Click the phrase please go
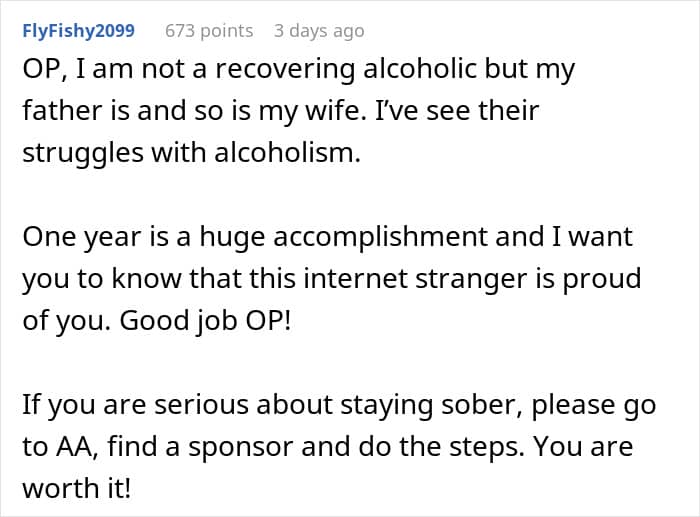The height and width of the screenshot is (517, 700). click(593, 405)
